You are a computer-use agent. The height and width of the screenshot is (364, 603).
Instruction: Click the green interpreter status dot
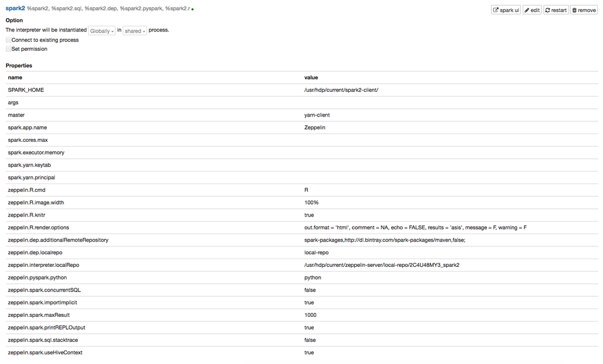(193, 10)
